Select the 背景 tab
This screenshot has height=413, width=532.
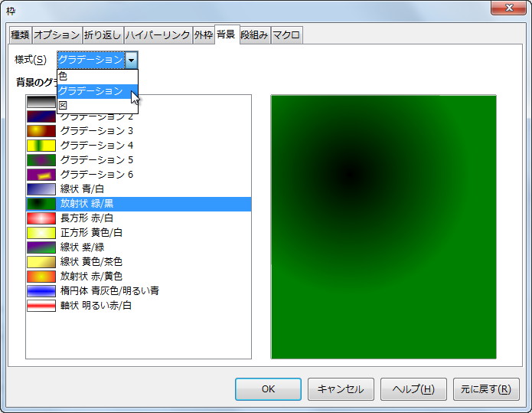(227, 34)
